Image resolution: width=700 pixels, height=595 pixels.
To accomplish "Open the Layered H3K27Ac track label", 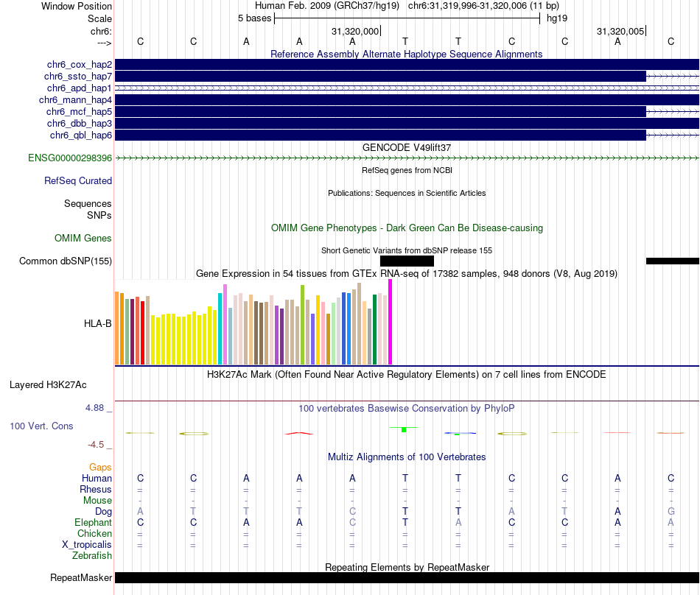I will pyautogui.click(x=48, y=384).
